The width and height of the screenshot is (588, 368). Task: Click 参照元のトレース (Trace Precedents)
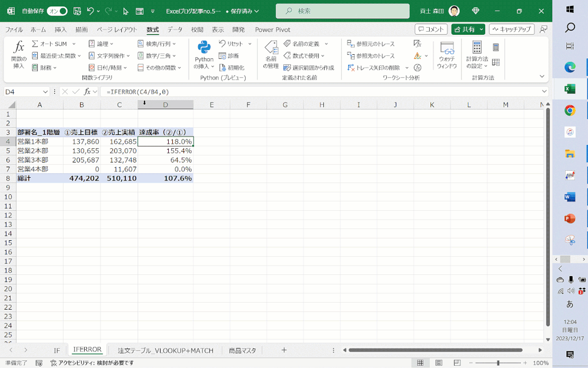371,44
